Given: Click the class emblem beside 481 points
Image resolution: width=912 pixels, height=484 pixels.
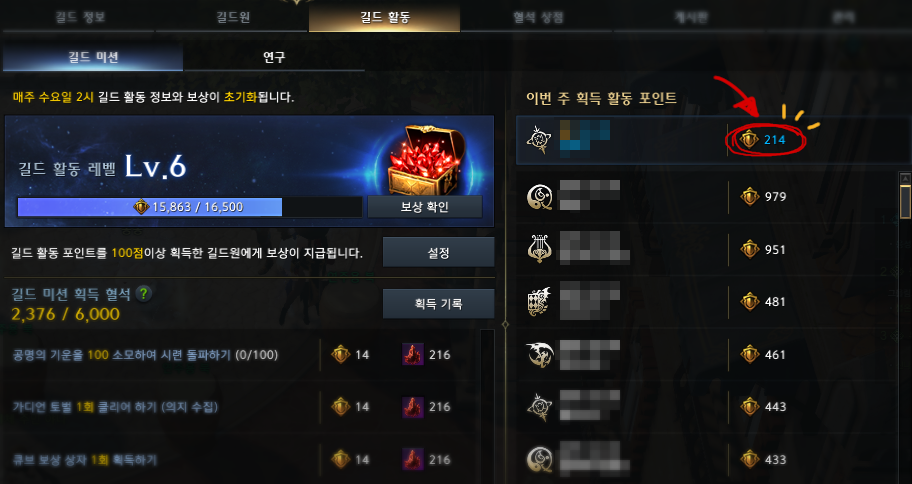Looking at the screenshot, I should pos(539,301).
